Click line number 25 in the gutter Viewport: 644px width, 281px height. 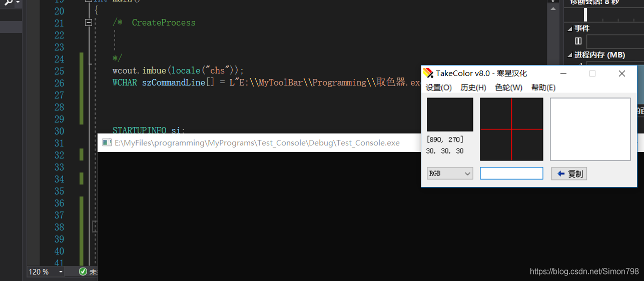[x=59, y=71]
